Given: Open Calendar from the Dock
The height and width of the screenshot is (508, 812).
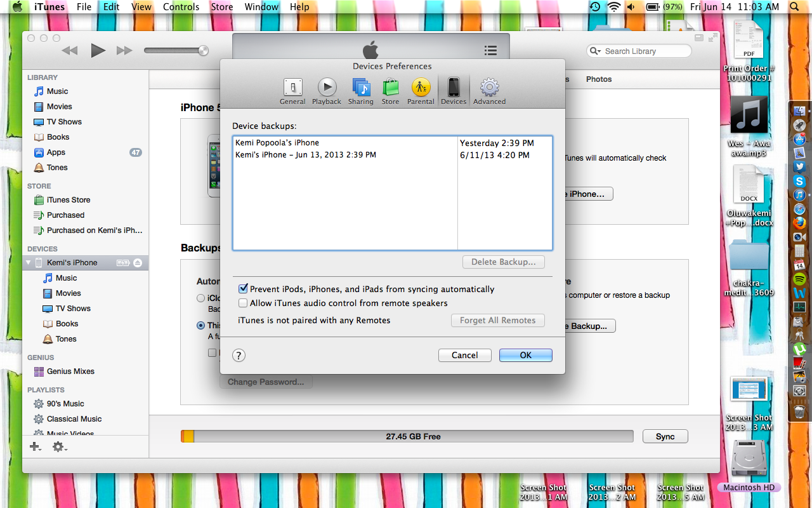Looking at the screenshot, I should (x=799, y=265).
